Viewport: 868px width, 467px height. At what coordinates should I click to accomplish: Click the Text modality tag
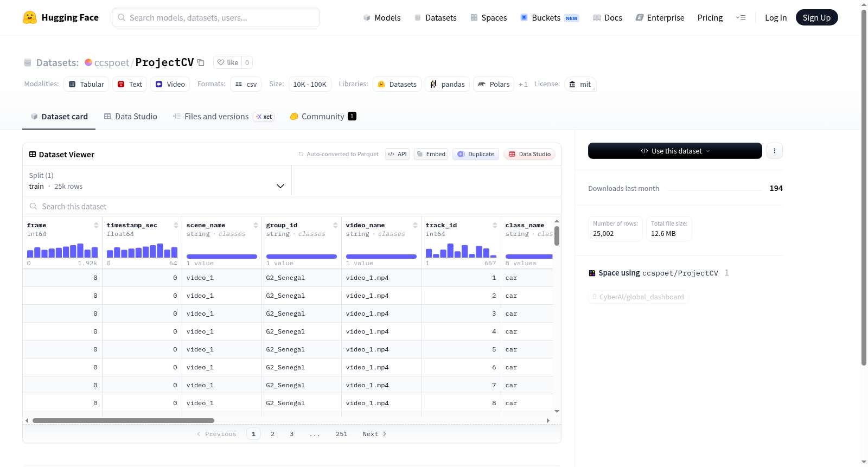point(130,84)
